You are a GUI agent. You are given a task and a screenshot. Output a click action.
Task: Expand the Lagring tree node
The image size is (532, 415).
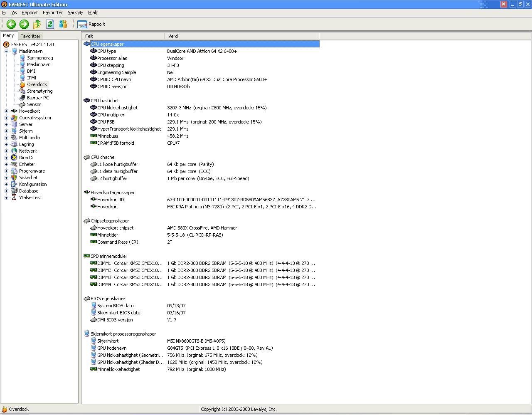pyautogui.click(x=6, y=144)
